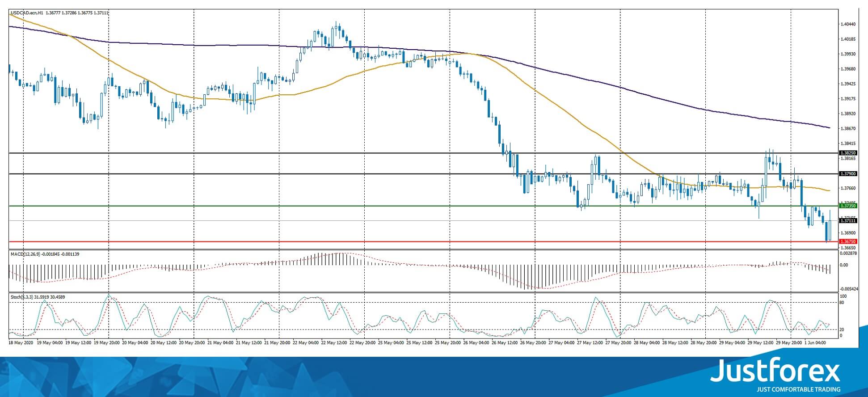Click the red 1.36750 level price tag

tap(848, 241)
